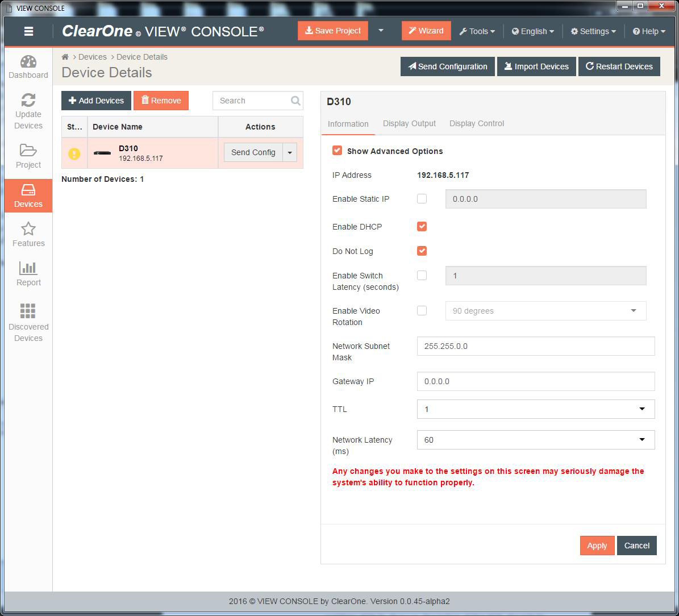Apply the device settings

coord(597,546)
